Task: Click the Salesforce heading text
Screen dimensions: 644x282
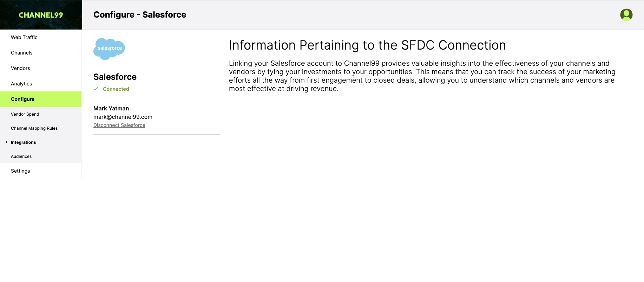Action: coord(115,77)
